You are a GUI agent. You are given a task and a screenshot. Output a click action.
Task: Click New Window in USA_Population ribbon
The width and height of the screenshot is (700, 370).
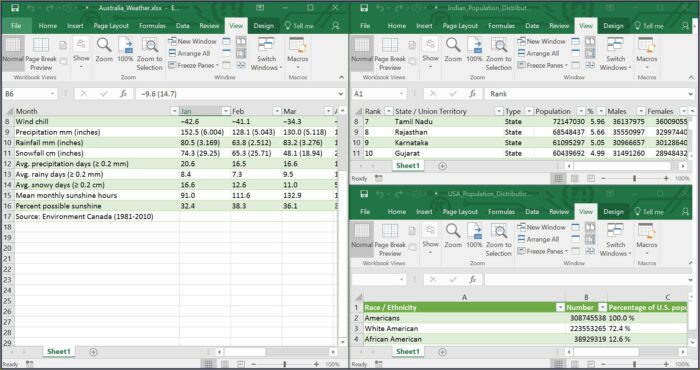pyautogui.click(x=542, y=227)
